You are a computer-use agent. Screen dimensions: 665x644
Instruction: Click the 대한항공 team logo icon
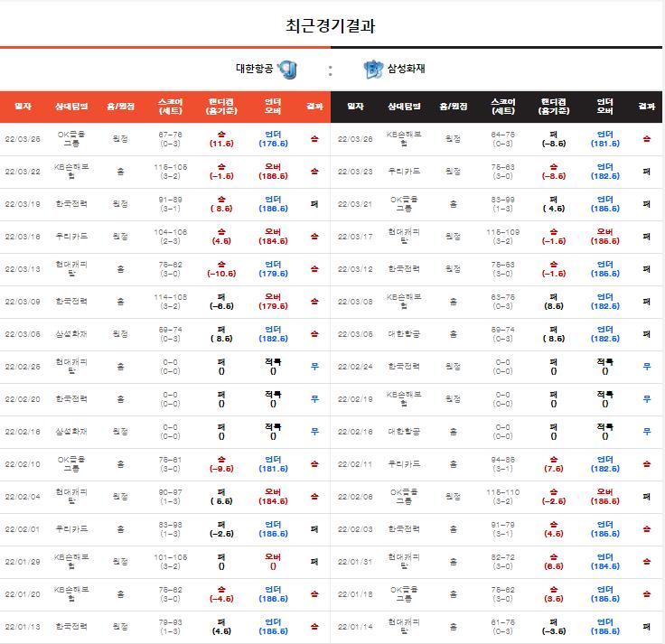point(287,70)
